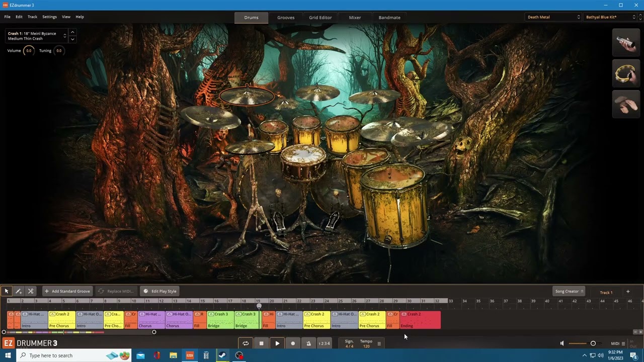Zoom out the song track timeline

click(635, 332)
